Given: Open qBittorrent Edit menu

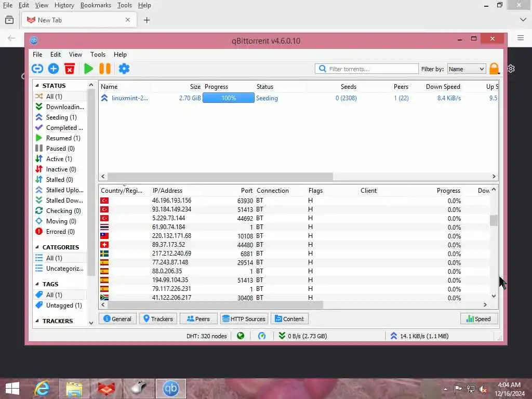Looking at the screenshot, I should [x=55, y=54].
